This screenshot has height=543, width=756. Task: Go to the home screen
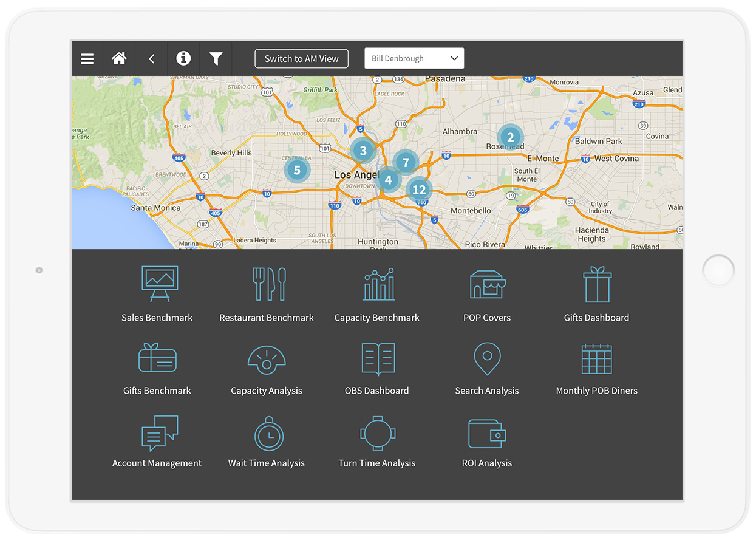tap(119, 58)
